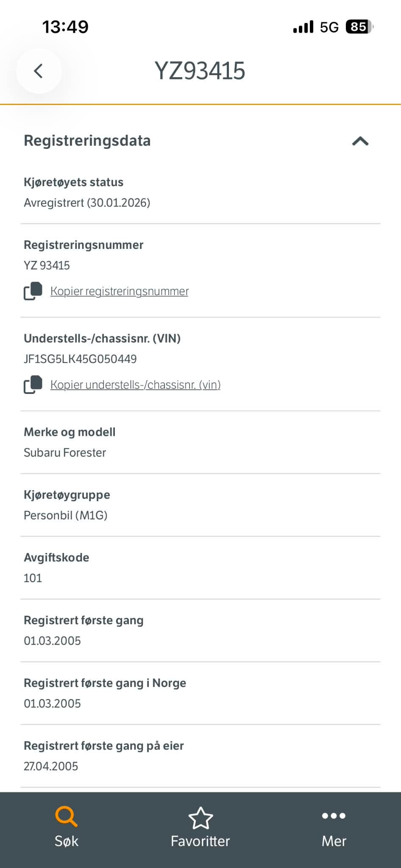The width and height of the screenshot is (401, 868).
Task: Select Kopier understells-/chassisnr. (vin) link
Action: [135, 385]
